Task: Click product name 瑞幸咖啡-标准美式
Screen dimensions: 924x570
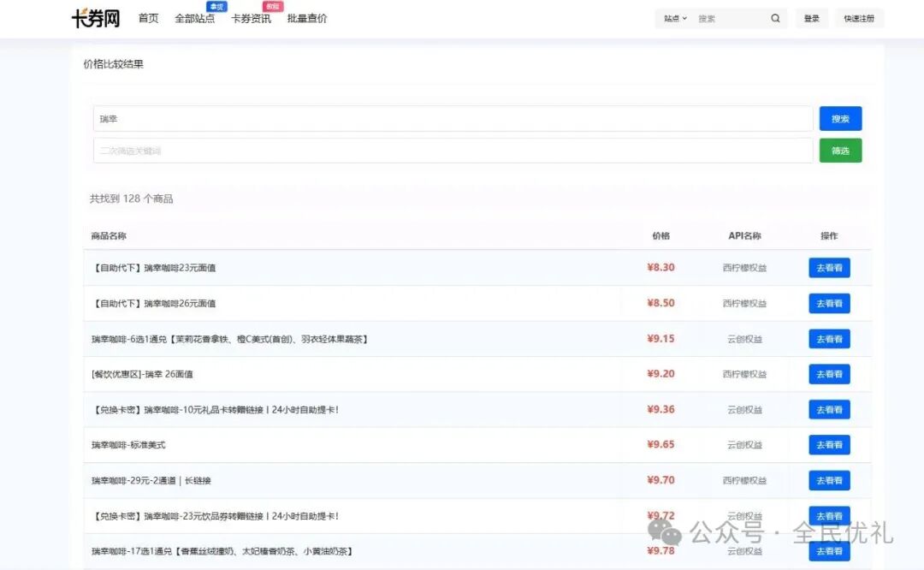Action: 128,445
